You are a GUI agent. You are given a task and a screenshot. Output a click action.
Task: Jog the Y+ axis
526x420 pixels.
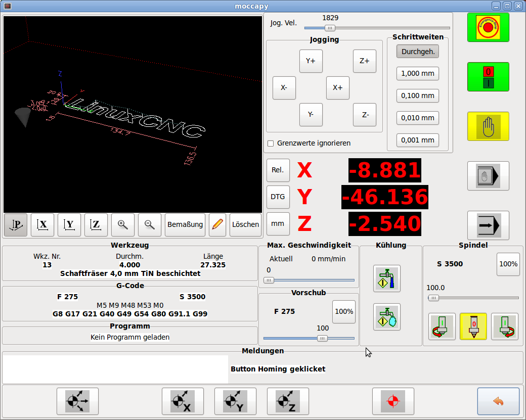(x=311, y=61)
